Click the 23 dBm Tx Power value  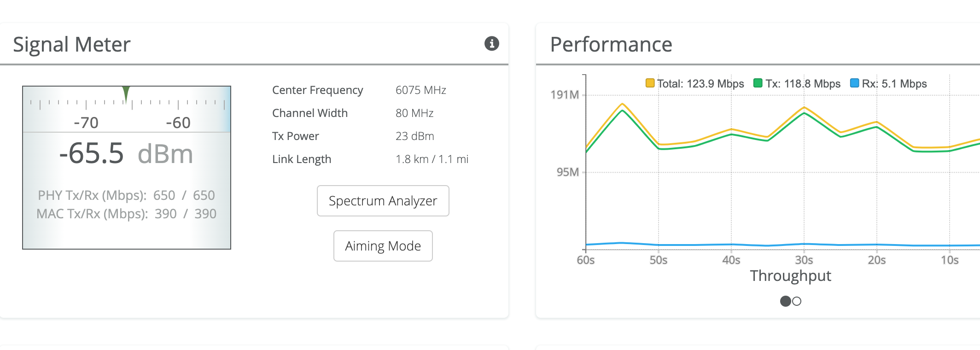414,136
